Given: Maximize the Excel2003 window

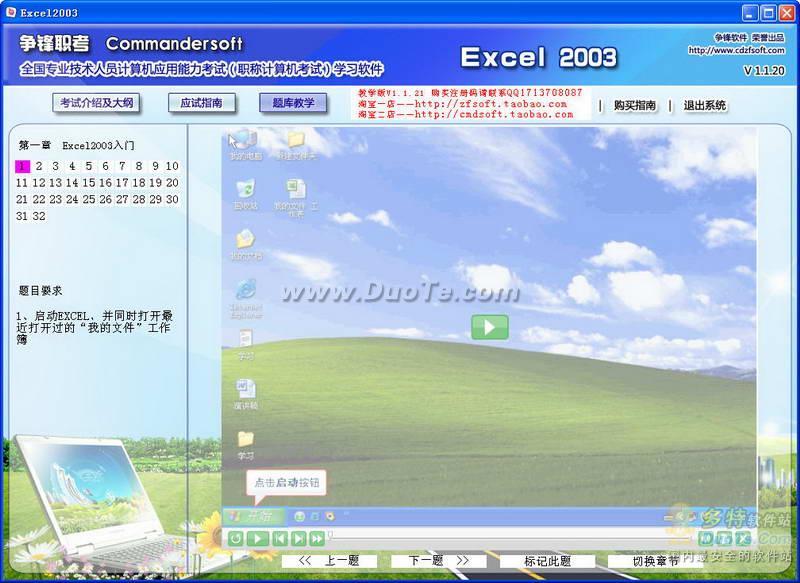Looking at the screenshot, I should (768, 13).
